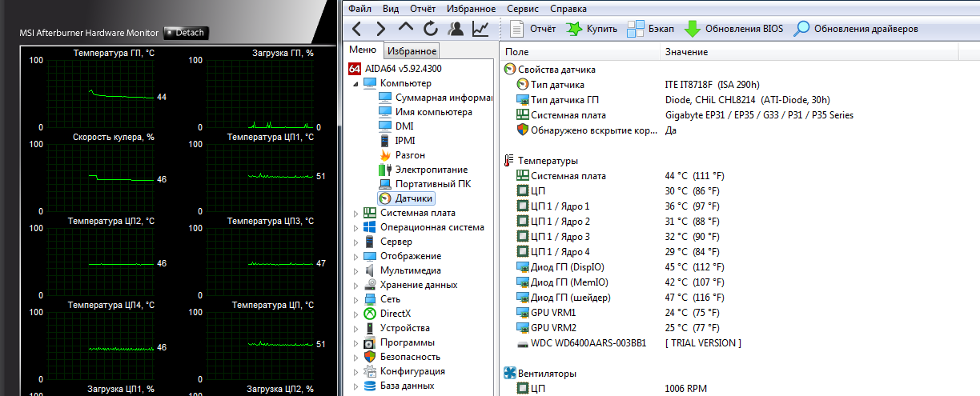Select the Разгон flame icon
Screen dimensions: 980x396
pyautogui.click(x=386, y=155)
